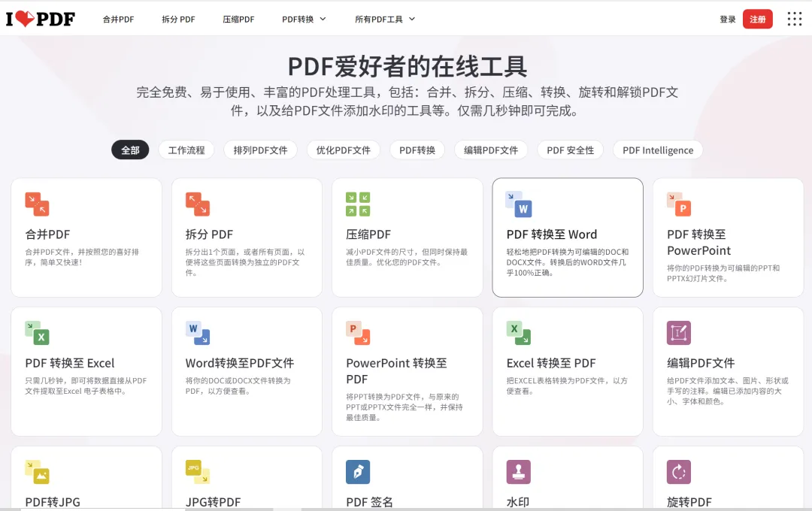Click description text starting '轻松地把PDF转换为可编辑的DOC'
This screenshot has width=812, height=511.
pyautogui.click(x=568, y=262)
